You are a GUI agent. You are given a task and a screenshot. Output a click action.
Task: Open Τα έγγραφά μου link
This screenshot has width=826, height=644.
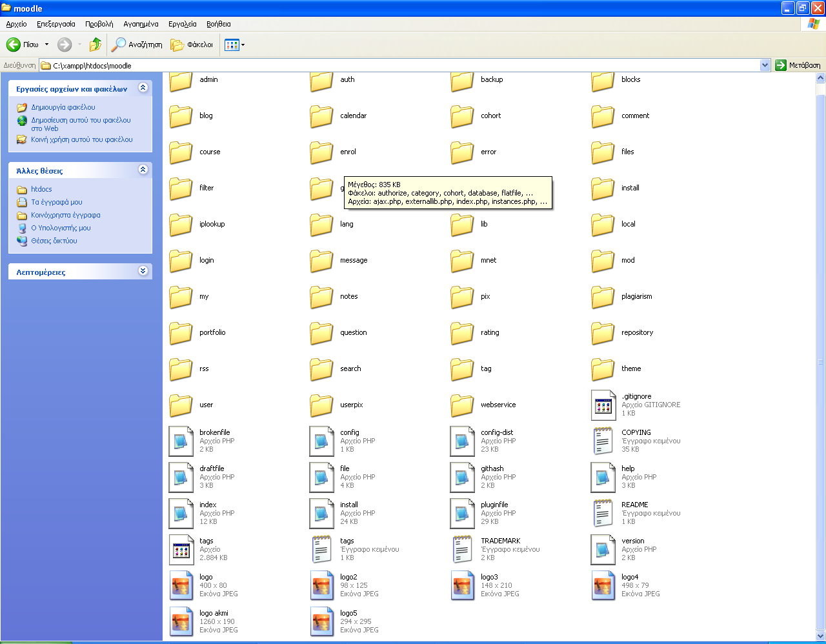[x=57, y=202]
